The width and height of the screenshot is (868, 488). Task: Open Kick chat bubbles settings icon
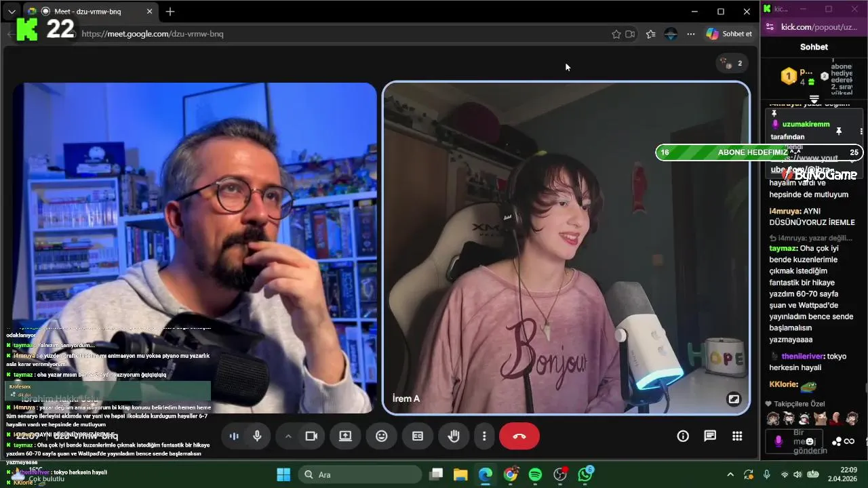point(837,442)
